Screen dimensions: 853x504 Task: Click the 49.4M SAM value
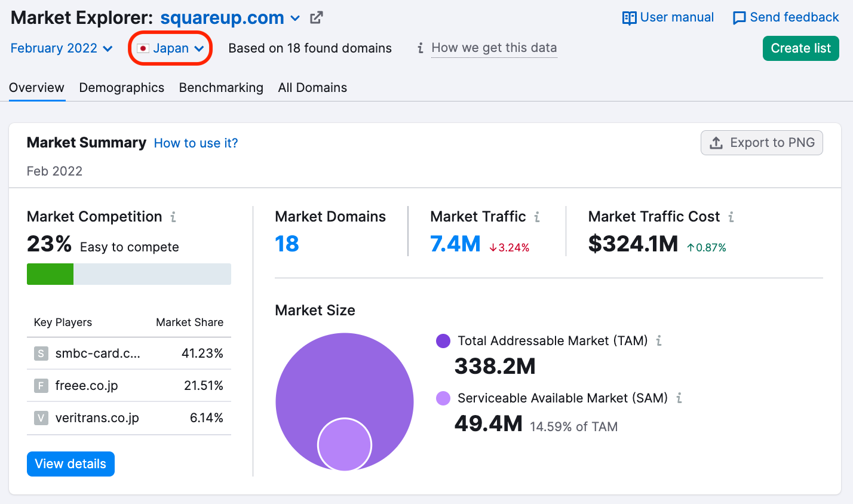[489, 423]
